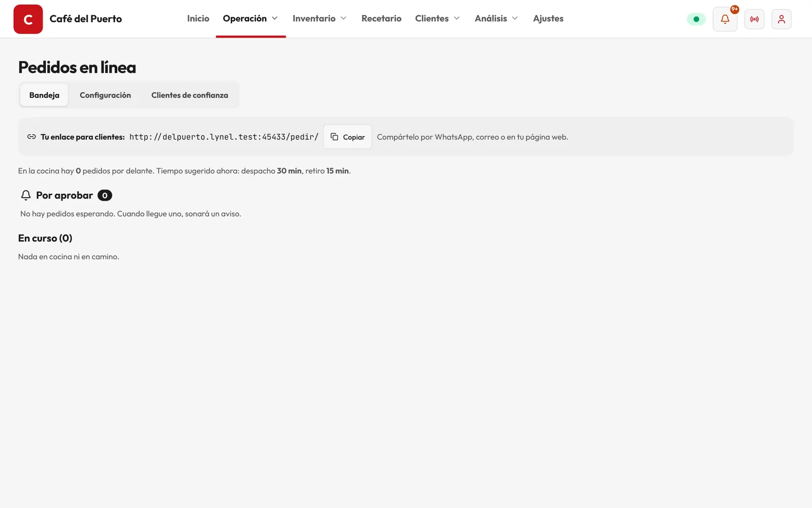Click the bell icon next to Por aprobar
Screen dimensions: 812x508
[26, 195]
